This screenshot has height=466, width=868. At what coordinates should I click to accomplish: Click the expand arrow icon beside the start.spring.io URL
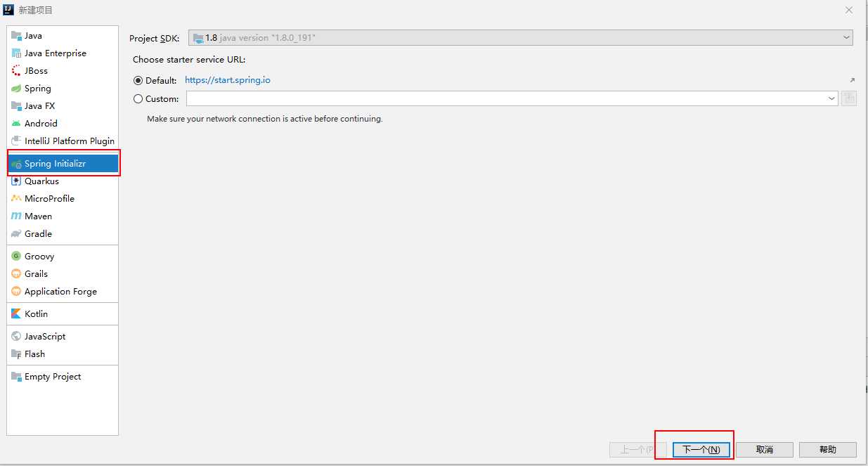[853, 80]
